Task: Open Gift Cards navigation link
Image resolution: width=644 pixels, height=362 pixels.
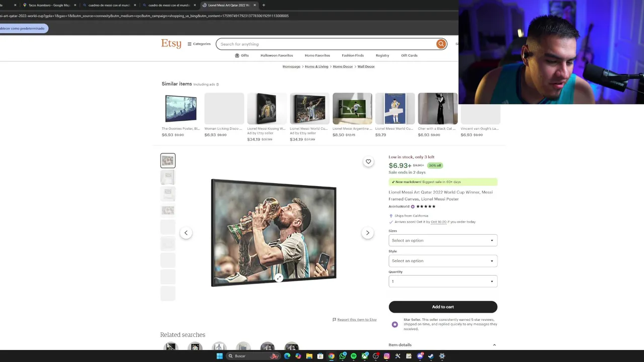Action: [x=409, y=55]
